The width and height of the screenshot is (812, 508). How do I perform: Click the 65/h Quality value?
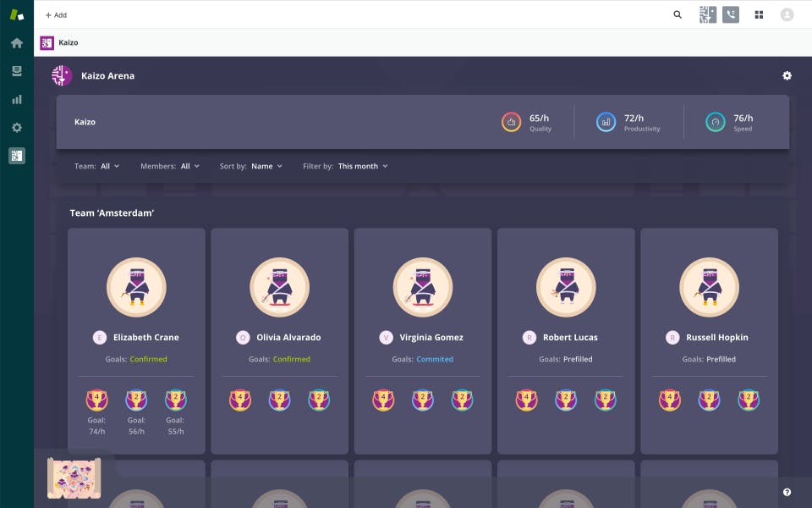point(539,119)
